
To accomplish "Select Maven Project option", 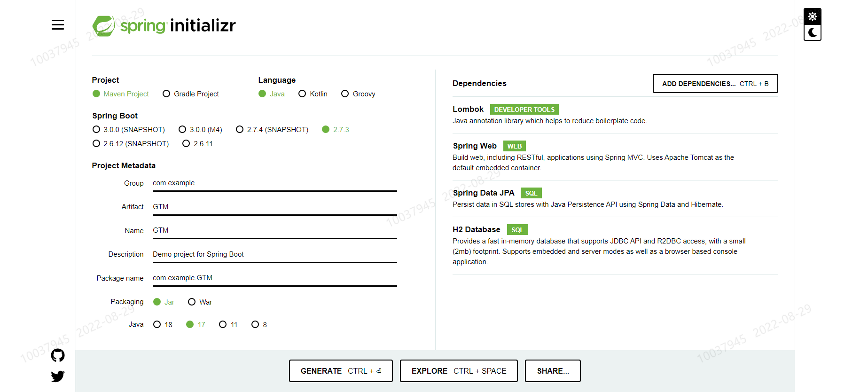I will [x=121, y=94].
